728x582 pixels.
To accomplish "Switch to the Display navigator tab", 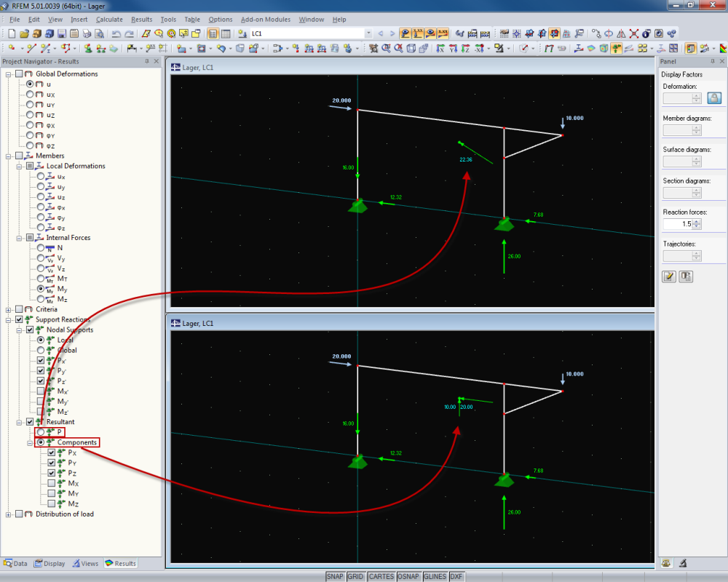I will click(x=50, y=563).
